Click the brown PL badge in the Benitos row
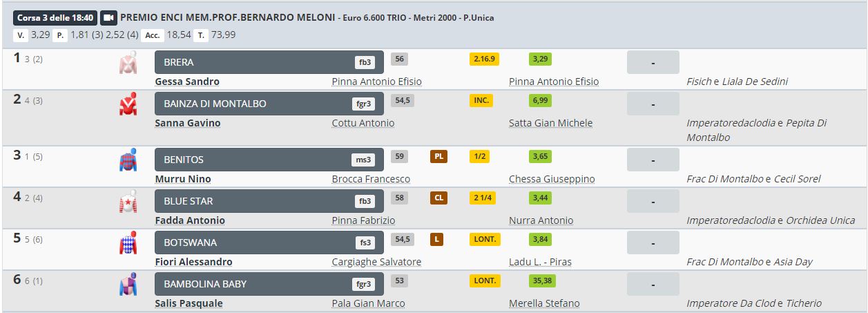The image size is (868, 313). tap(438, 157)
